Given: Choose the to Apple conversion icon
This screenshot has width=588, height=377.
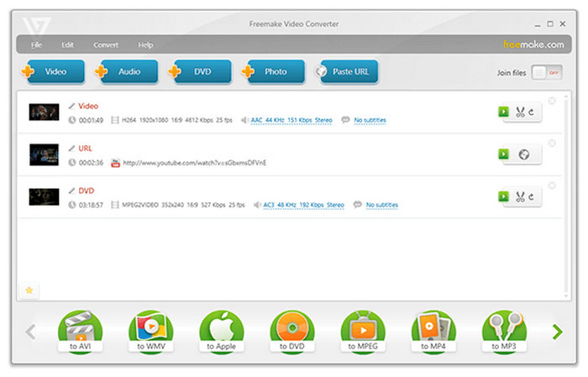Looking at the screenshot, I should 222,331.
